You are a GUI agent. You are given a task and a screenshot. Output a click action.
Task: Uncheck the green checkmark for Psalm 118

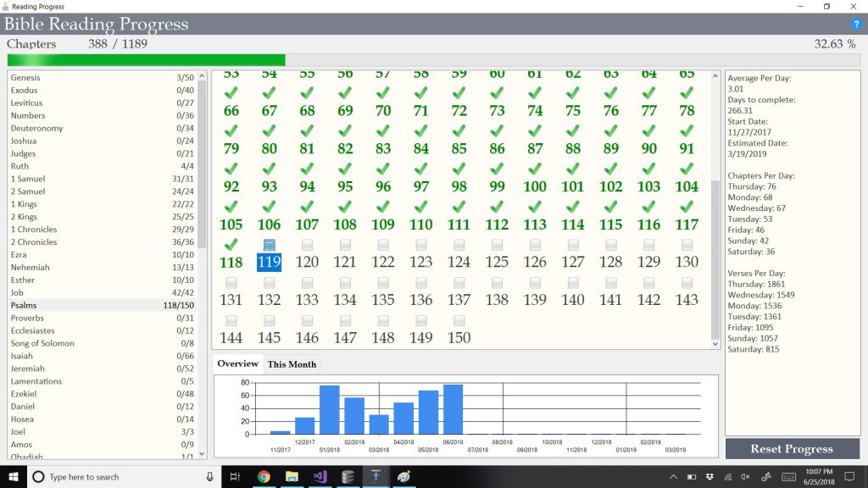[231, 245]
